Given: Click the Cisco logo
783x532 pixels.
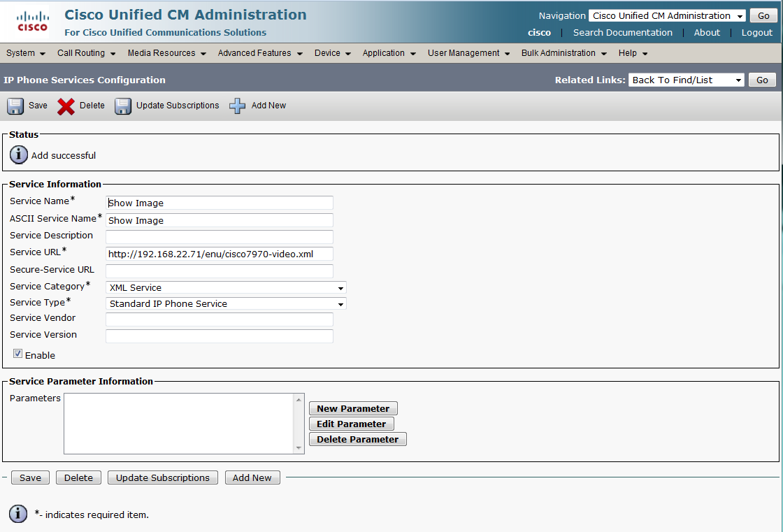Looking at the screenshot, I should [x=32, y=22].
